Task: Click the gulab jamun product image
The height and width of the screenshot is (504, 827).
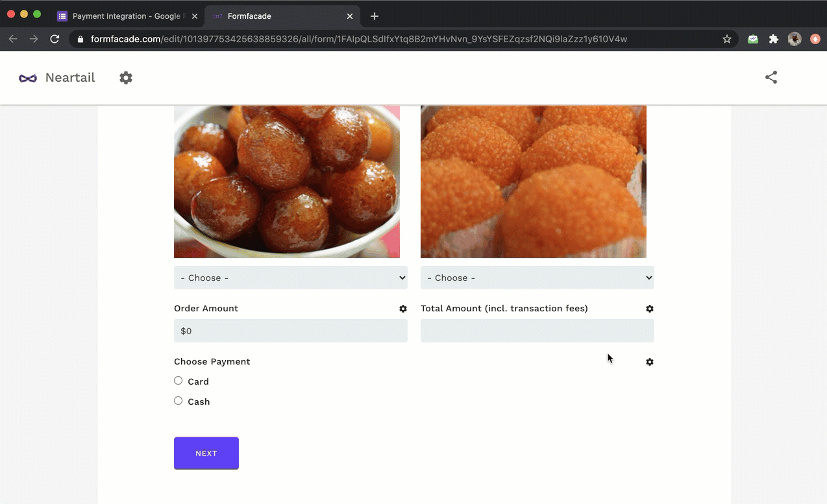Action: [286, 182]
